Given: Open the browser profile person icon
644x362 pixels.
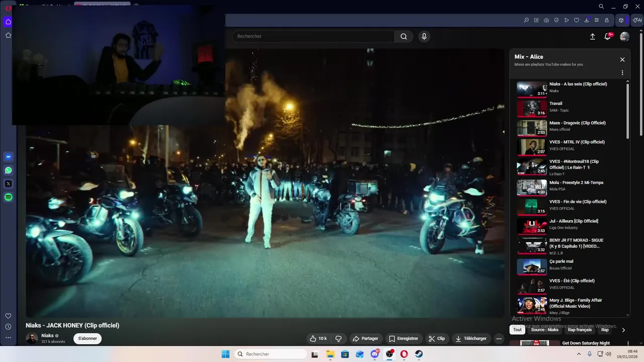Looking at the screenshot, I should pos(607,20).
